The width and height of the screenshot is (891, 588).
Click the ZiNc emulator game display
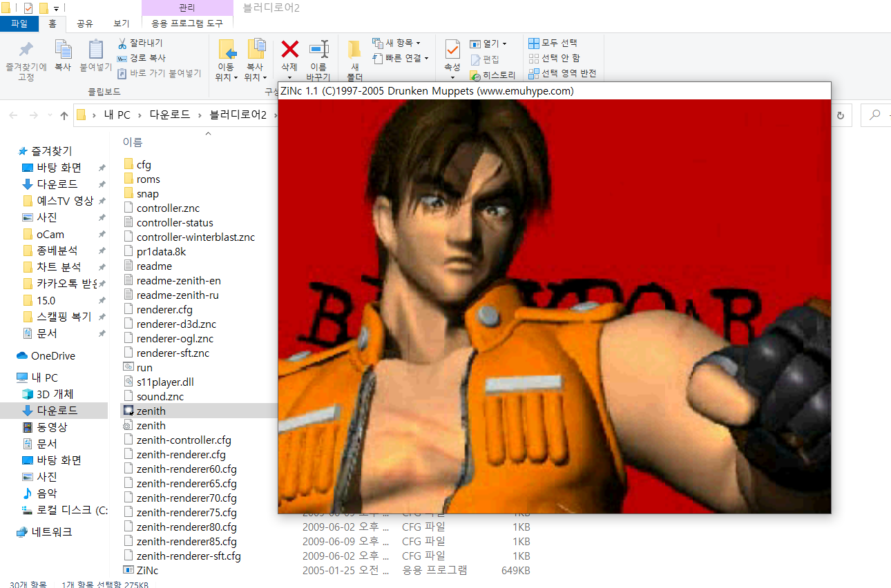[x=555, y=306]
